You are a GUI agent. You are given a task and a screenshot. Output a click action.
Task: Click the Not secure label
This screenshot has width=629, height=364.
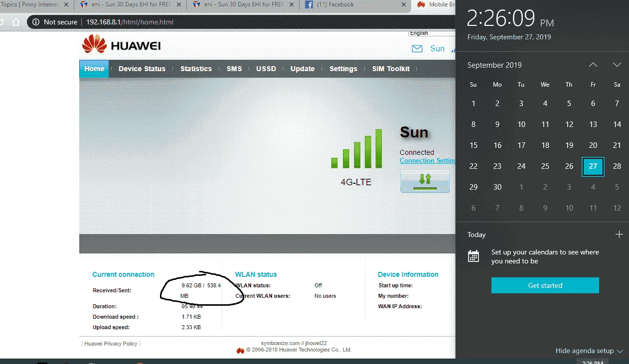[x=60, y=22]
